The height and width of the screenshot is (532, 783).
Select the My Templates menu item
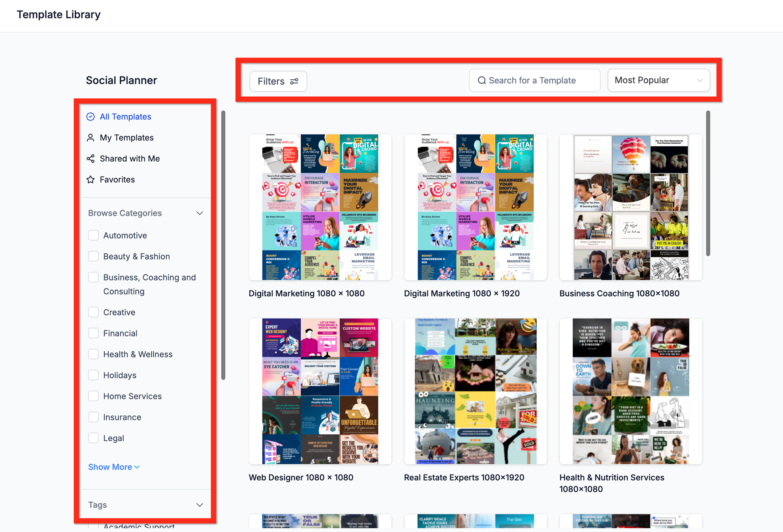click(x=126, y=138)
